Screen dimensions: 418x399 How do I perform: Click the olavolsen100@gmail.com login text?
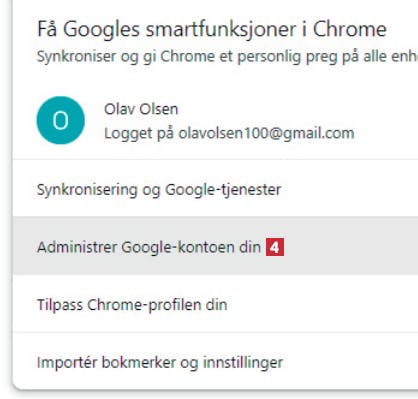point(266,133)
